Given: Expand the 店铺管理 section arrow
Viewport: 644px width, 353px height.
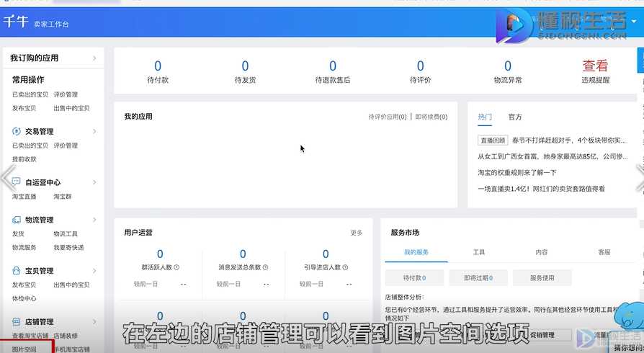Looking at the screenshot, I should 94,321.
